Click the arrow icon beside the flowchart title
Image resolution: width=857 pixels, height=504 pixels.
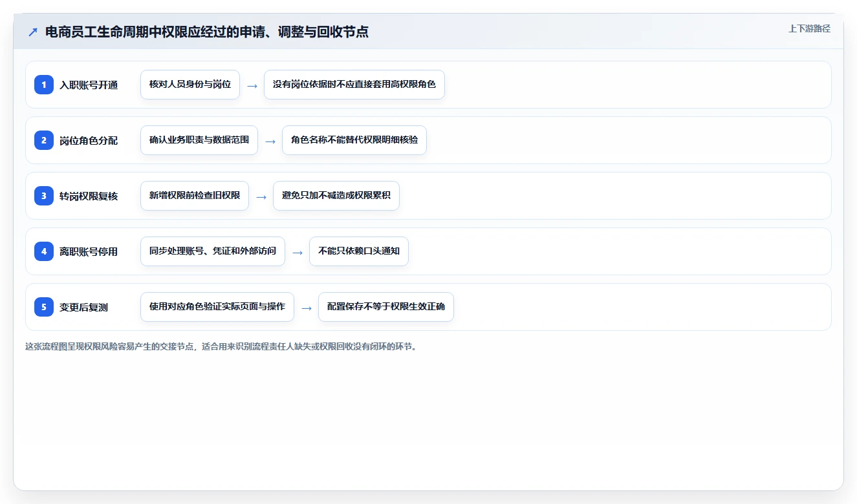point(33,32)
